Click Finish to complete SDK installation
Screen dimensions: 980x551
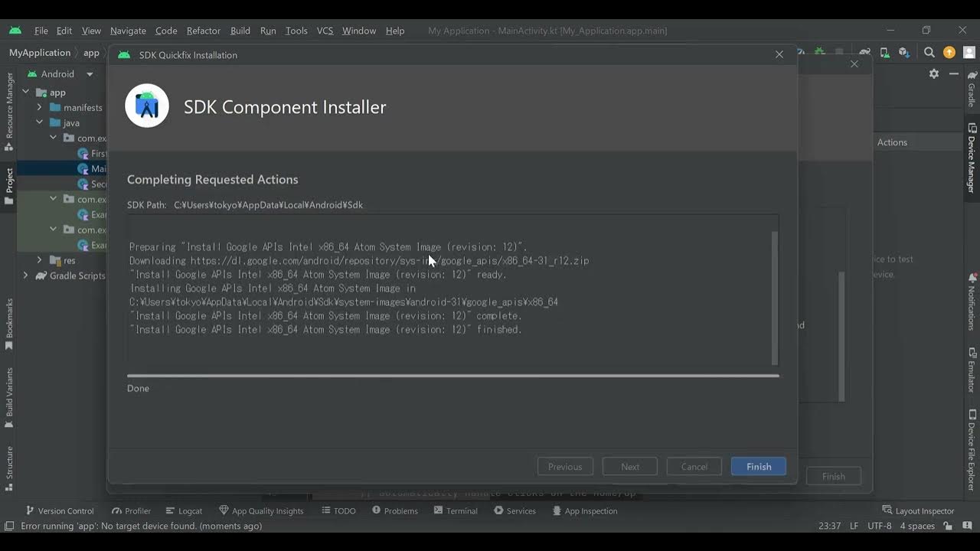tap(757, 466)
